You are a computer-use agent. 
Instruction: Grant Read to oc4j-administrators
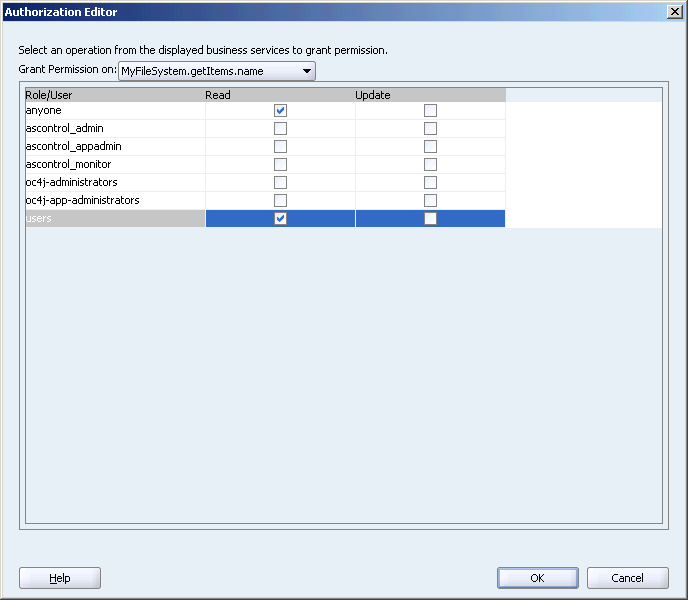(280, 183)
